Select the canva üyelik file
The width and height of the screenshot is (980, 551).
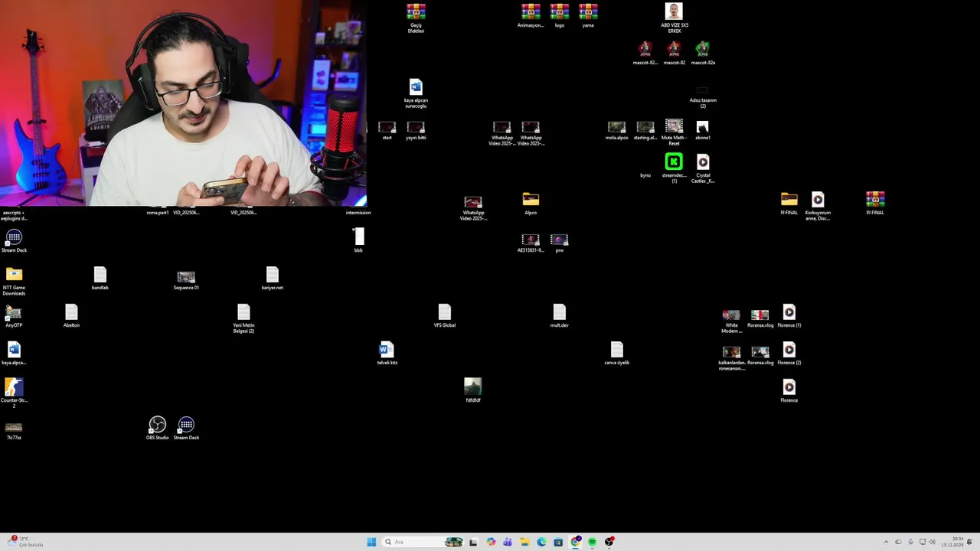point(617,350)
